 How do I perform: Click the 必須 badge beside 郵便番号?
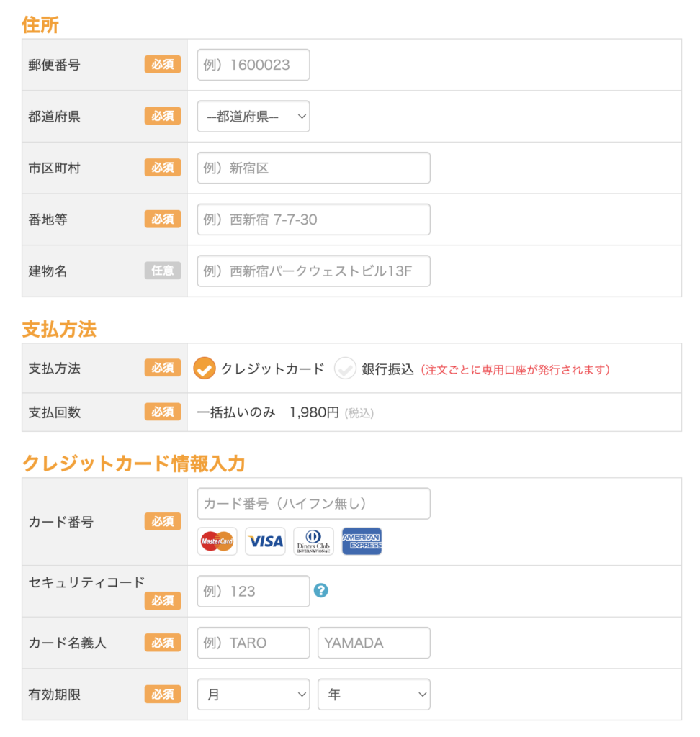point(163,65)
